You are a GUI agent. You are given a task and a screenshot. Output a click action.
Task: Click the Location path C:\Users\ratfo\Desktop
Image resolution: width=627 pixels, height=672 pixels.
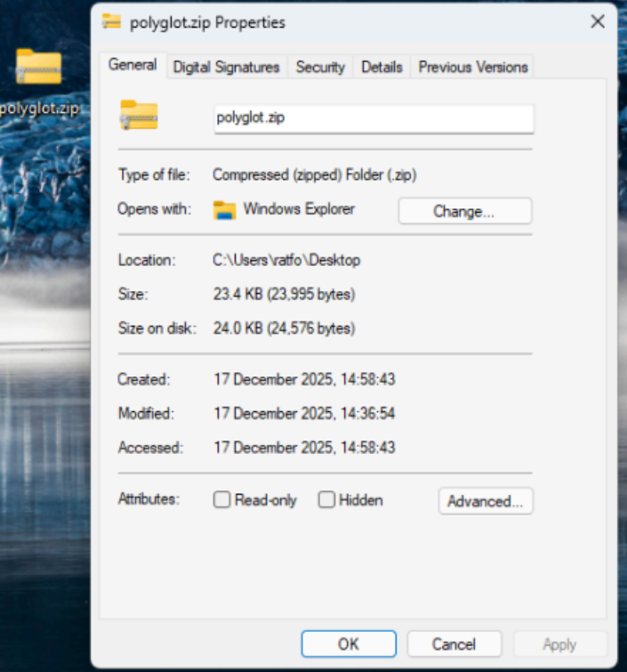tap(286, 260)
